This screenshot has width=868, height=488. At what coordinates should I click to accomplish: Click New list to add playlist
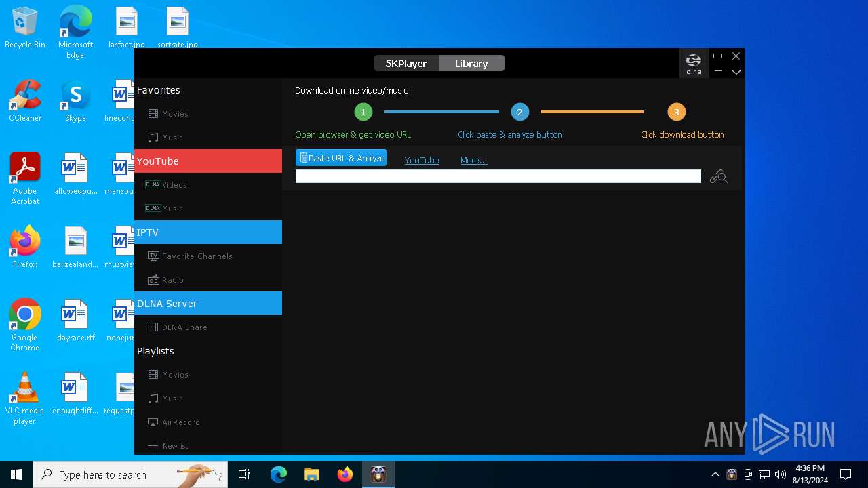coord(208,446)
